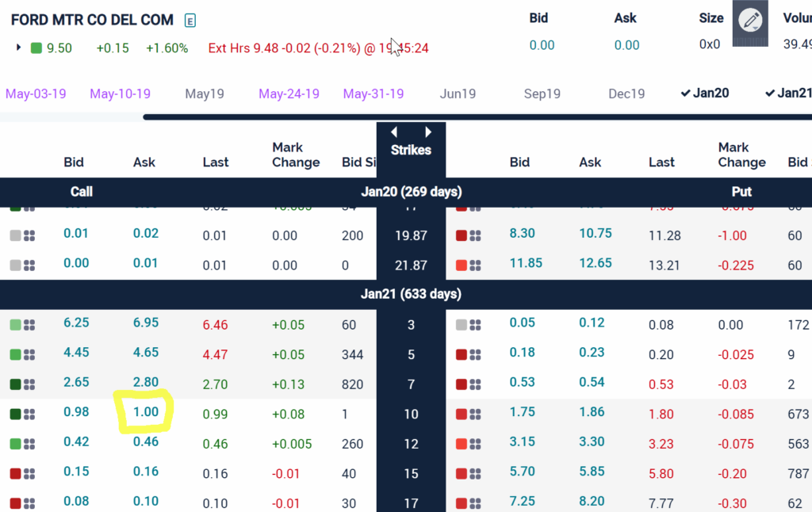Click the 1.75 bid for strike 10 put
Image resolution: width=812 pixels, height=512 pixels.
pos(523,413)
